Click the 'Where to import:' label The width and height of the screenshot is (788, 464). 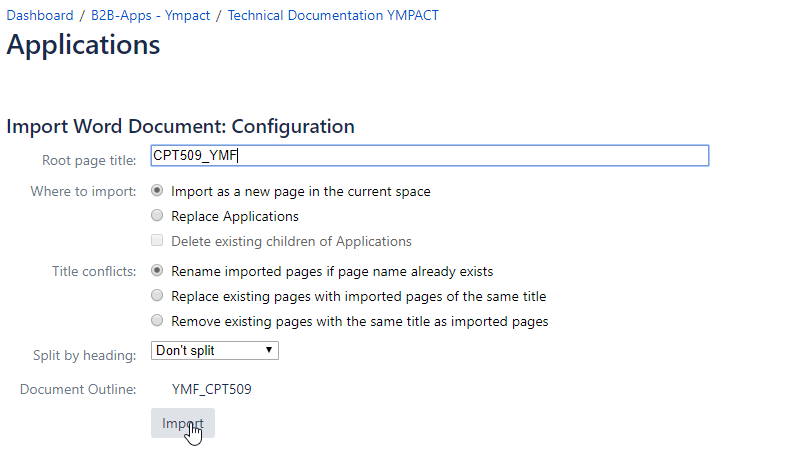83,192
